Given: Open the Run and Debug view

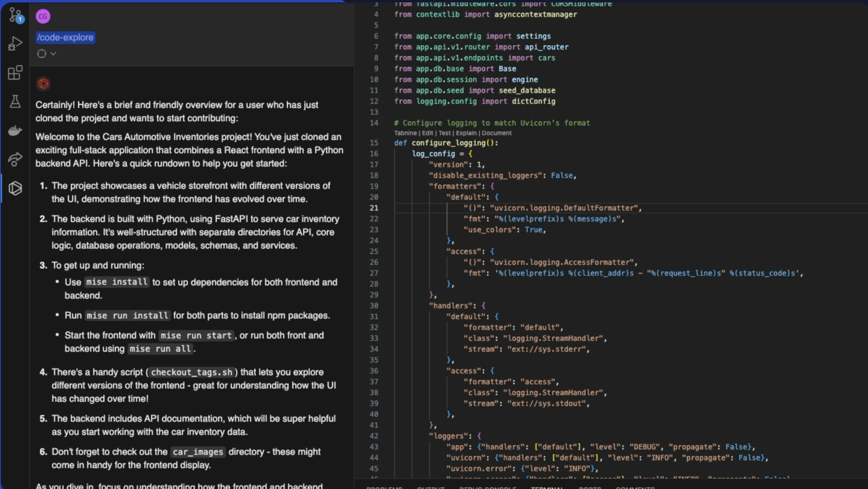Looking at the screenshot, I should (x=15, y=44).
